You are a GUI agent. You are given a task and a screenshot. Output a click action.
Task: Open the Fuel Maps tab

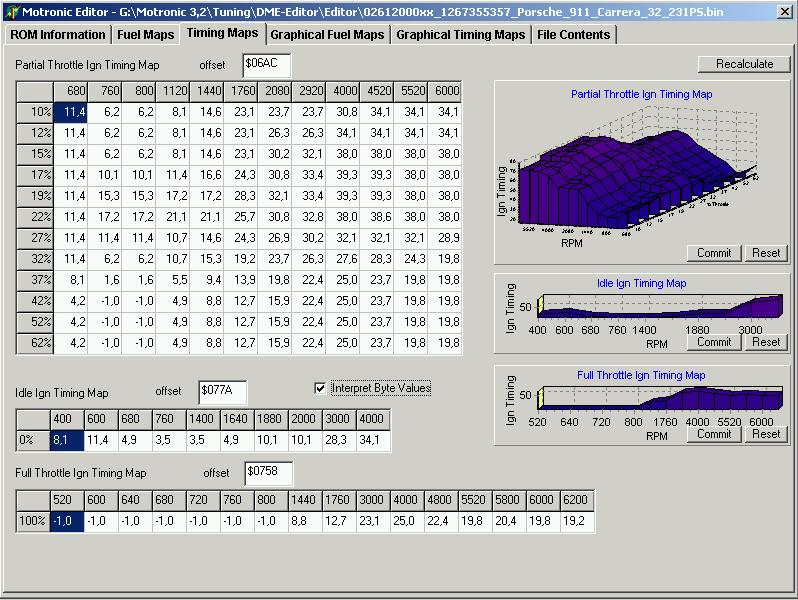click(x=146, y=35)
